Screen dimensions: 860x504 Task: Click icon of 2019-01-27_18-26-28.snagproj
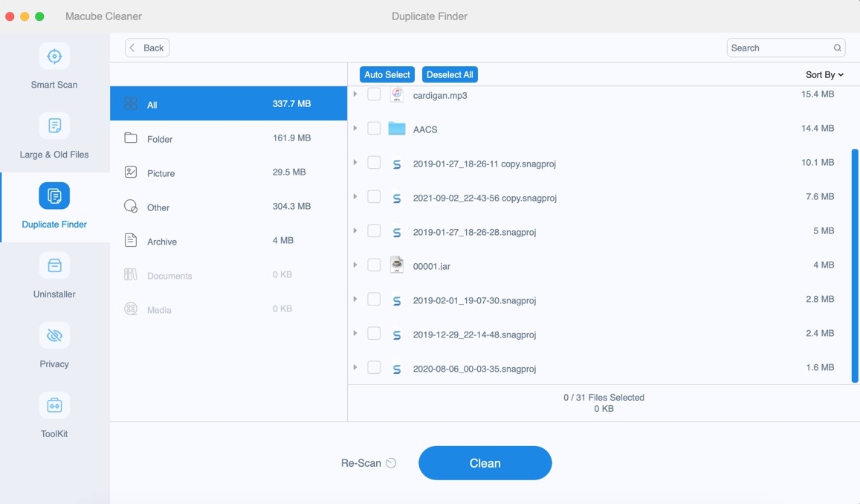[x=396, y=233]
